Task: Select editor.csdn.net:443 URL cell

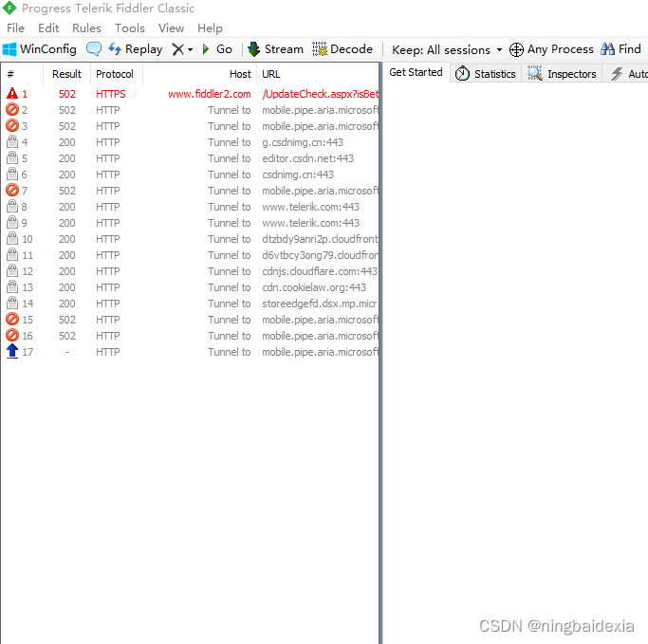Action: pyautogui.click(x=308, y=158)
